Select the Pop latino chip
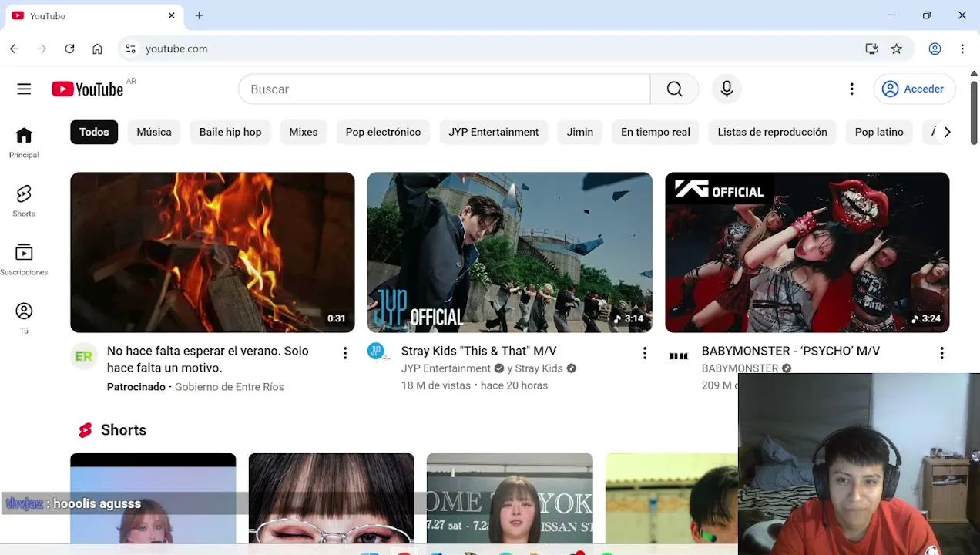 point(879,132)
